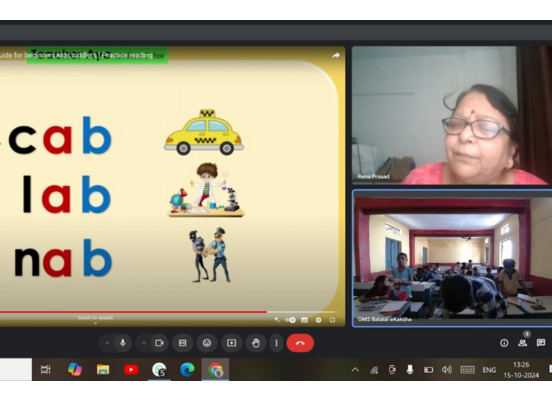Viewport: 552px width, 401px height.
Task: Leave the call with red button
Action: [300, 343]
